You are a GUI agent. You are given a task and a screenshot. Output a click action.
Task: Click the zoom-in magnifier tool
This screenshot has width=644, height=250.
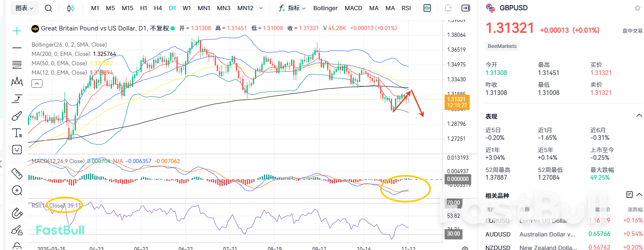[17, 190]
